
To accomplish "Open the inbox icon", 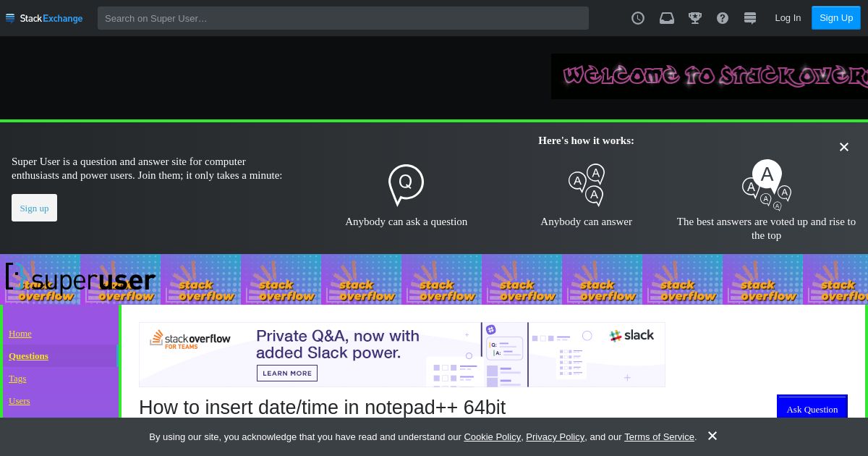I will (x=667, y=18).
